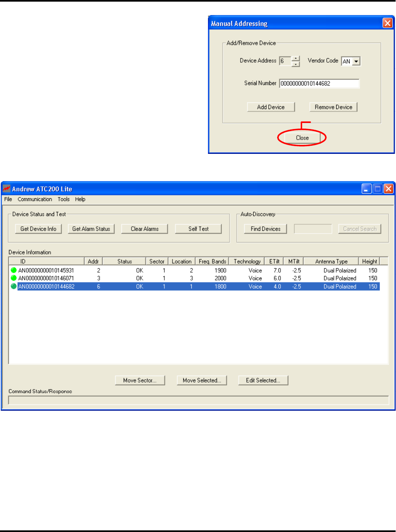Viewport: 396px width, 532px height.
Task: Click the Command Status/Response field
Action: coord(199,400)
